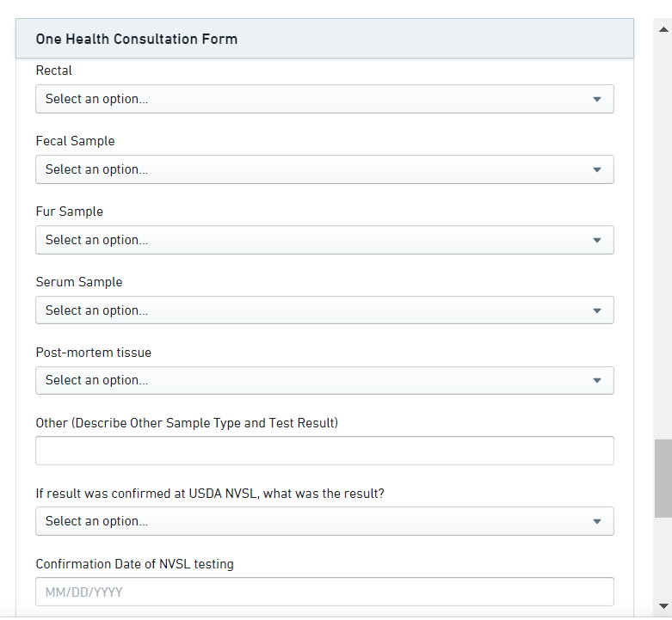Select the Fur Sample label text

pyautogui.click(x=69, y=212)
